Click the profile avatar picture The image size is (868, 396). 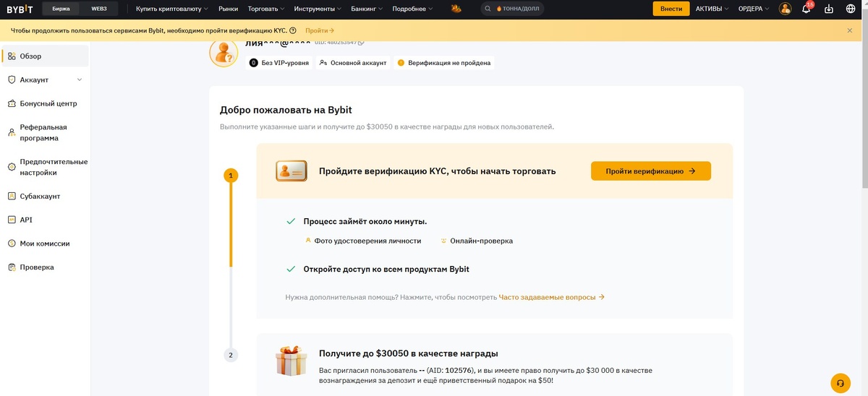[224, 53]
